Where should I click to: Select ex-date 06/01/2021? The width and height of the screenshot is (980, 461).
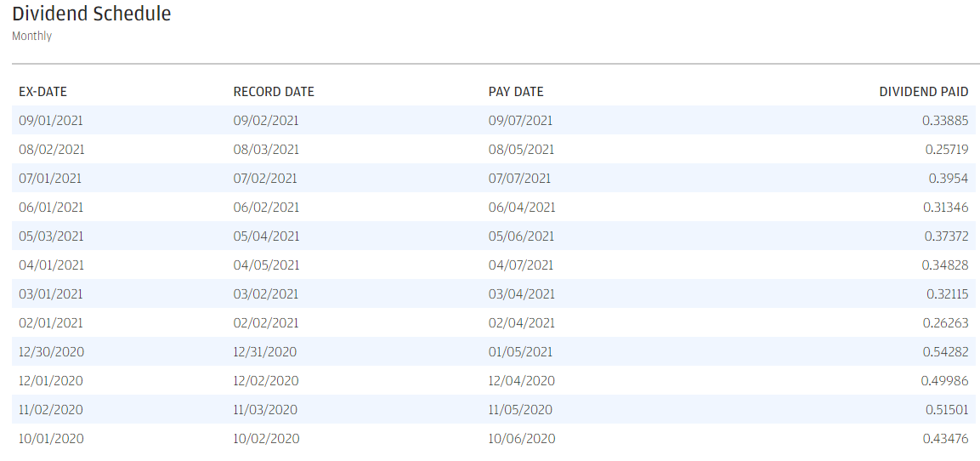coord(51,207)
